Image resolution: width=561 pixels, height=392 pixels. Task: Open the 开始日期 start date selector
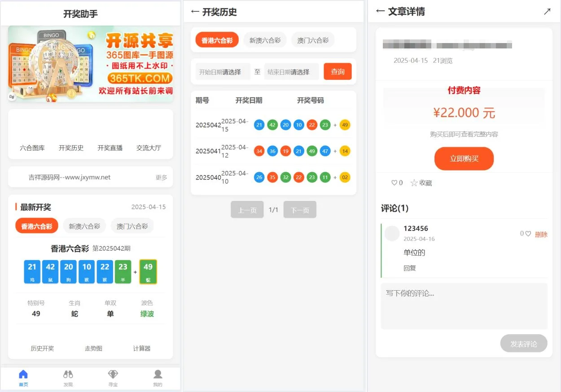(x=222, y=71)
